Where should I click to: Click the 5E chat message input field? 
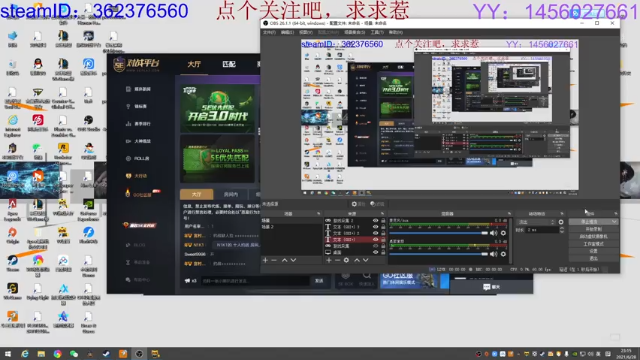pos(255,281)
